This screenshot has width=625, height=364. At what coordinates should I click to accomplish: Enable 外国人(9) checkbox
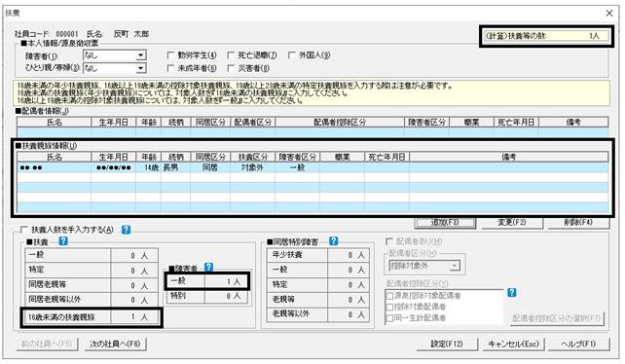291,55
